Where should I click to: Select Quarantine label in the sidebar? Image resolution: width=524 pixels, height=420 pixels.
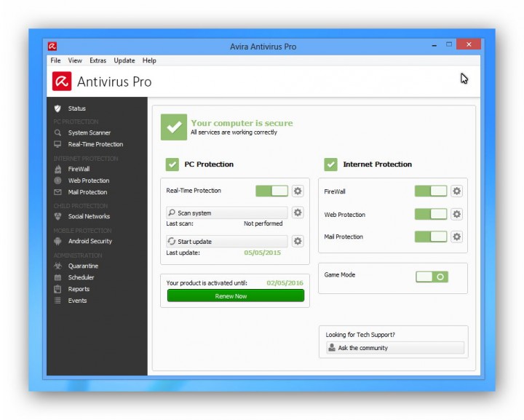coord(83,266)
